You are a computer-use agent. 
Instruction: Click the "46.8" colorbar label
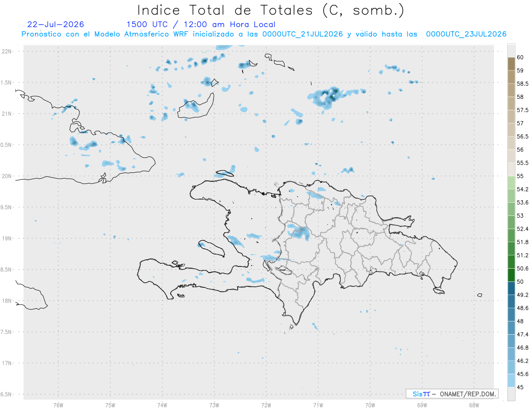523,348
